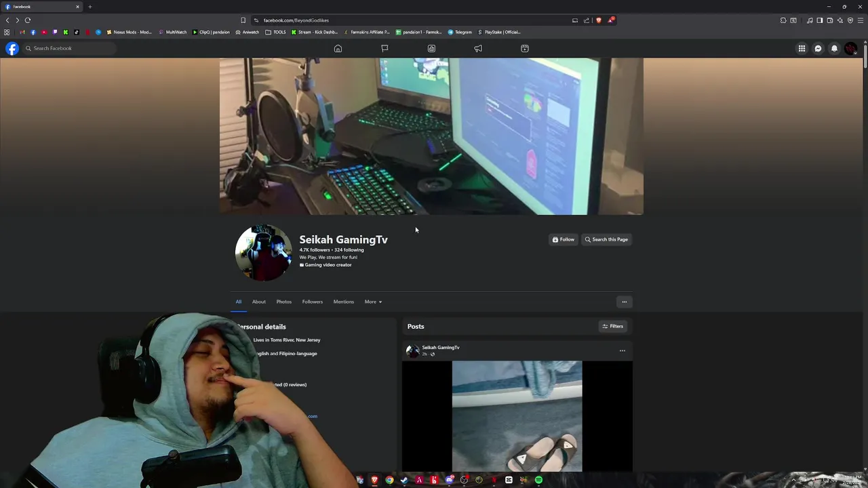Open the MultiWatch bookmark

tap(173, 32)
